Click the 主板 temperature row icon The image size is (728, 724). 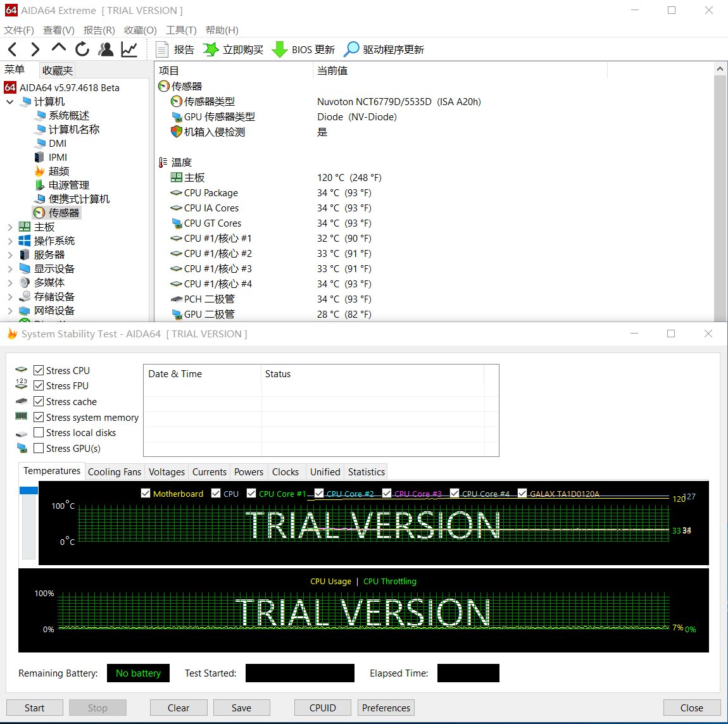click(x=177, y=177)
